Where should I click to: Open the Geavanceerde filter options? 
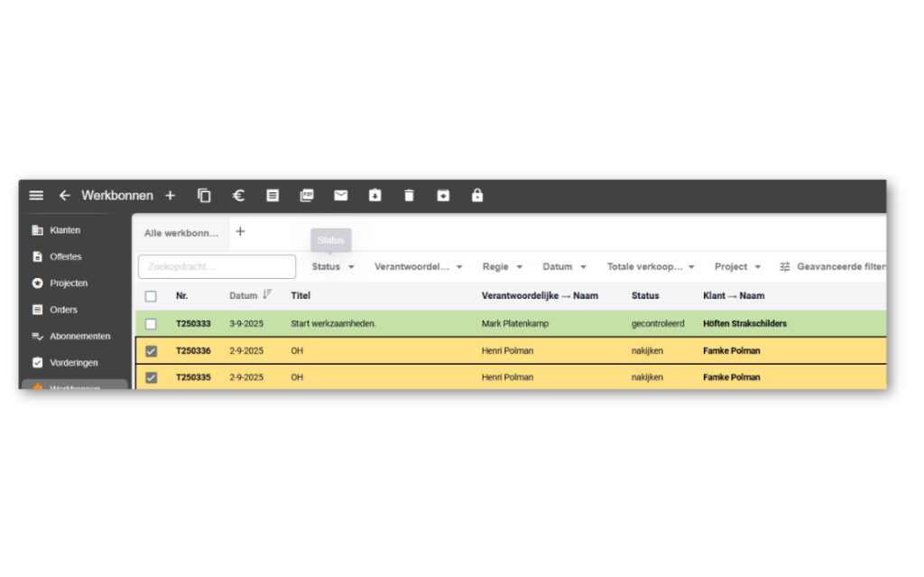click(833, 267)
